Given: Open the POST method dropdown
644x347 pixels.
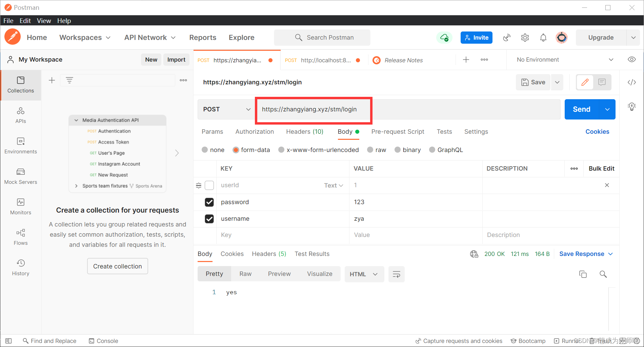Looking at the screenshot, I should (226, 109).
